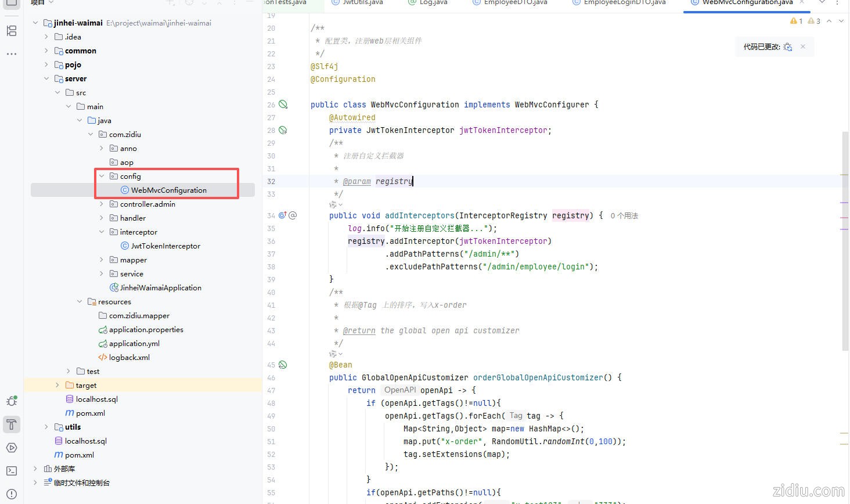Screen dimensions: 850x504
Task: Click the reload changed code bug icon
Action: tap(787, 47)
